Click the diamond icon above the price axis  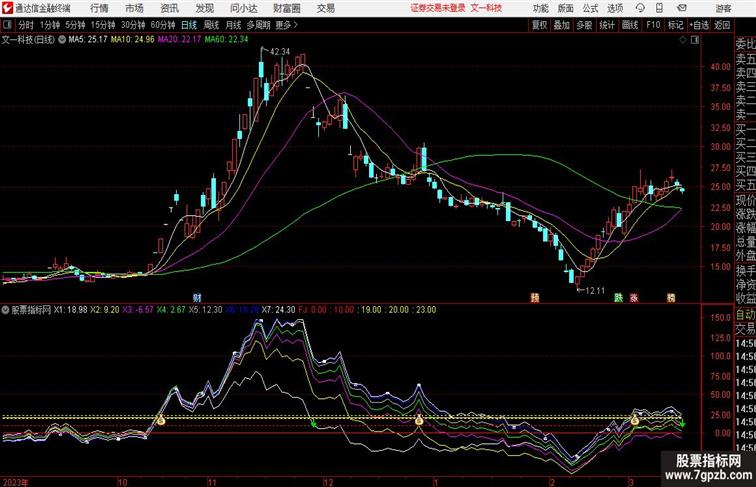(683, 40)
